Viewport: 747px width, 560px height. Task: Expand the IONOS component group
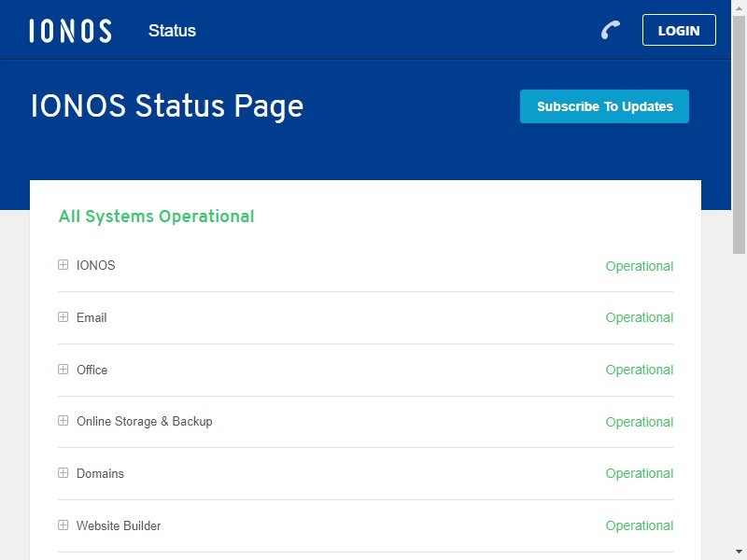coord(63,264)
